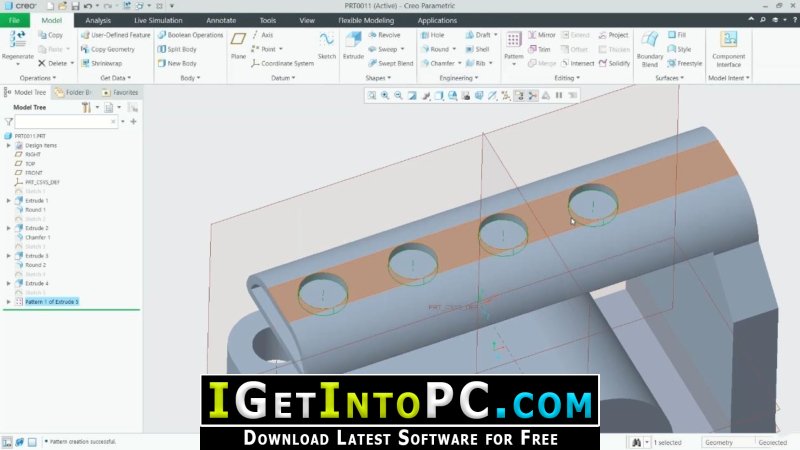Click Zoom In in graphics toolbar

pos(385,95)
